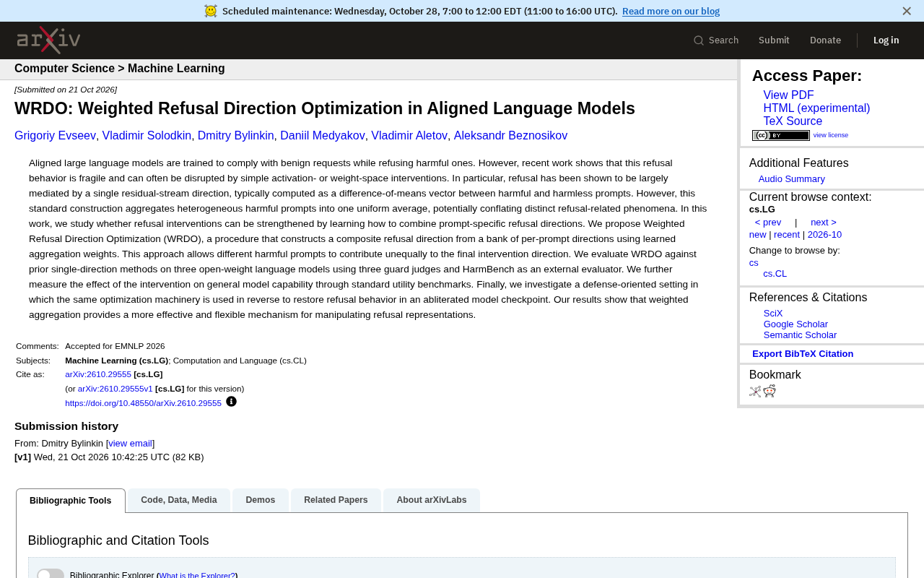Read more on our blog link
The height and width of the screenshot is (578, 924).
[x=671, y=11]
